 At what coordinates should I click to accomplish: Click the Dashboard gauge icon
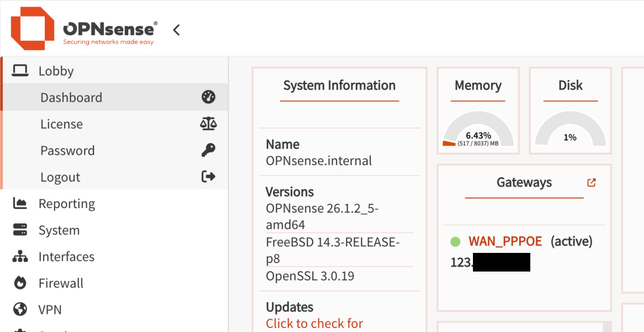point(208,97)
